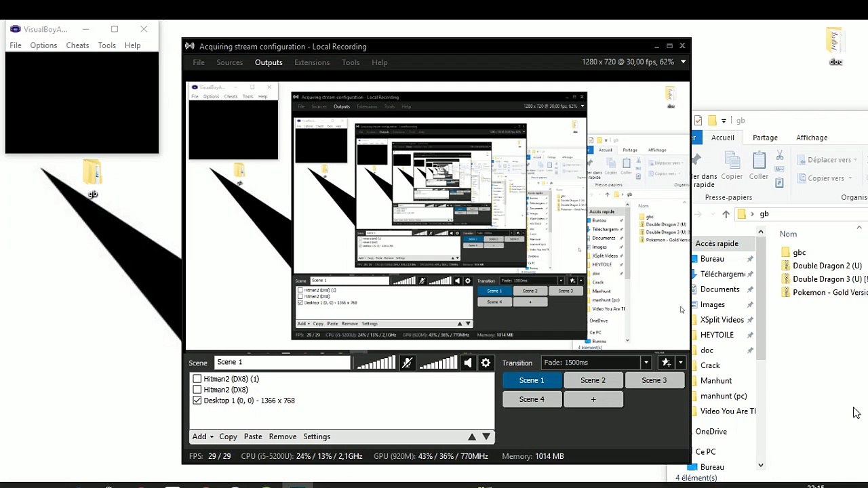Enable Hitman2 (DX8) source checkbox
The height and width of the screenshot is (488, 868).
coord(197,390)
